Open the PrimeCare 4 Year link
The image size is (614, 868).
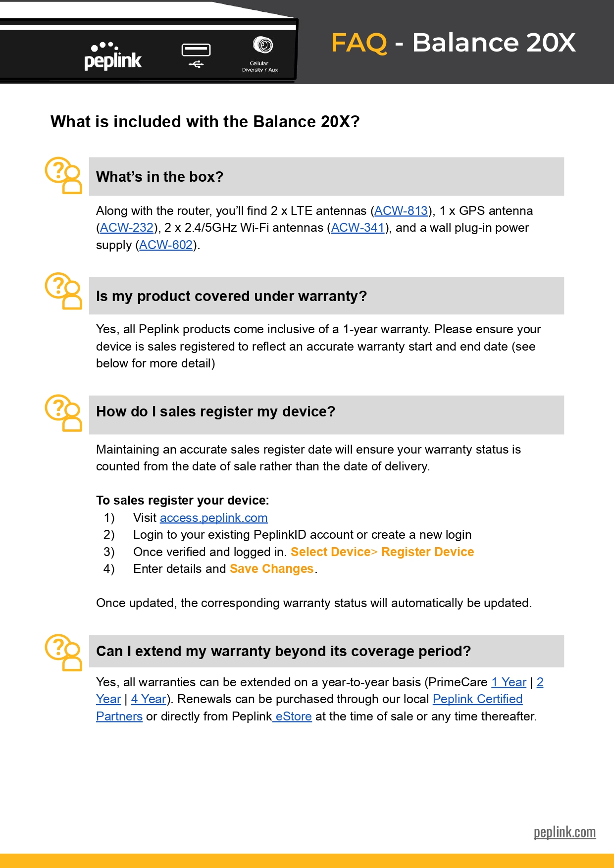pos(149,699)
